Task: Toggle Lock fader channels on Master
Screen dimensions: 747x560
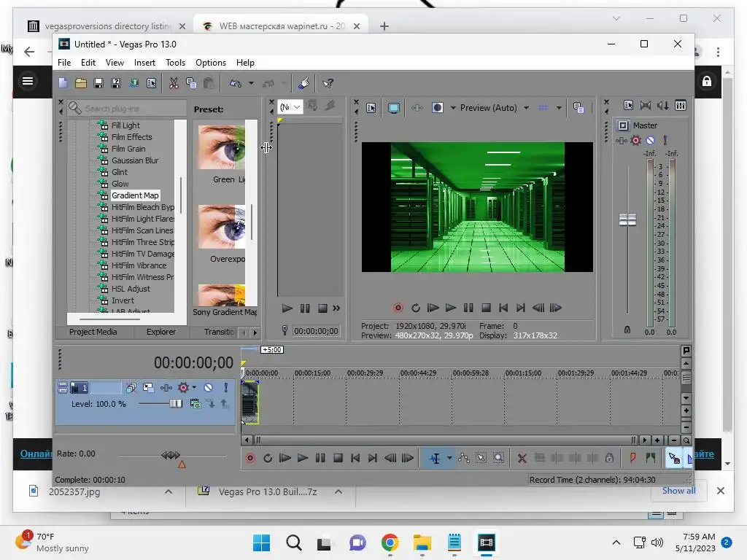Action: click(x=627, y=330)
